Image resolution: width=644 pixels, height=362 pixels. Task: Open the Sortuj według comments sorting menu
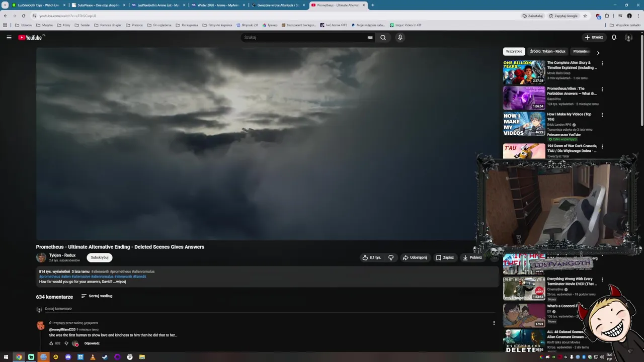[97, 296]
